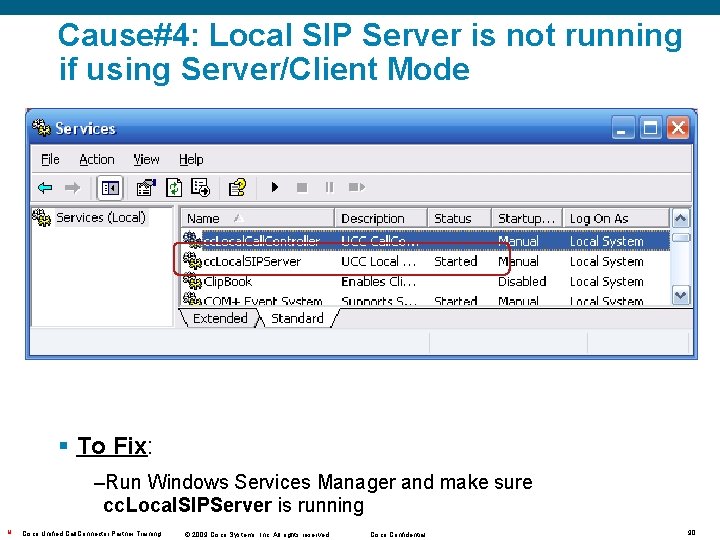Click the Enables Cli... description cell
The height and width of the screenshot is (540, 720).
coord(379,281)
